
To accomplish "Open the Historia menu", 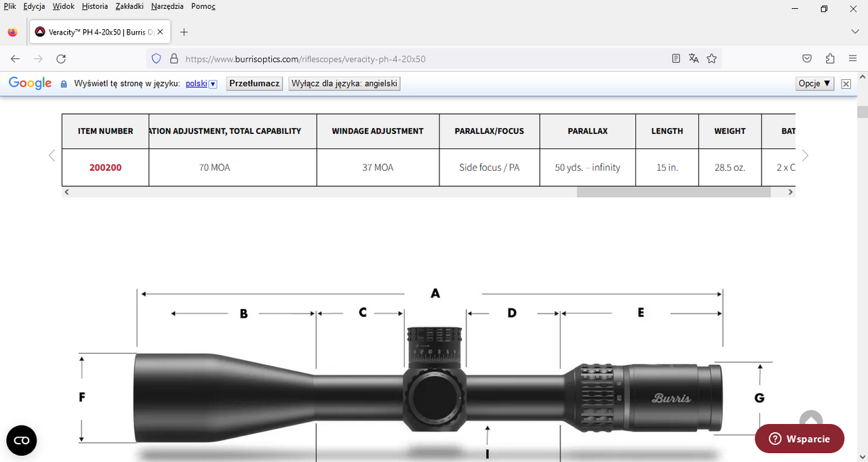I will [x=95, y=6].
